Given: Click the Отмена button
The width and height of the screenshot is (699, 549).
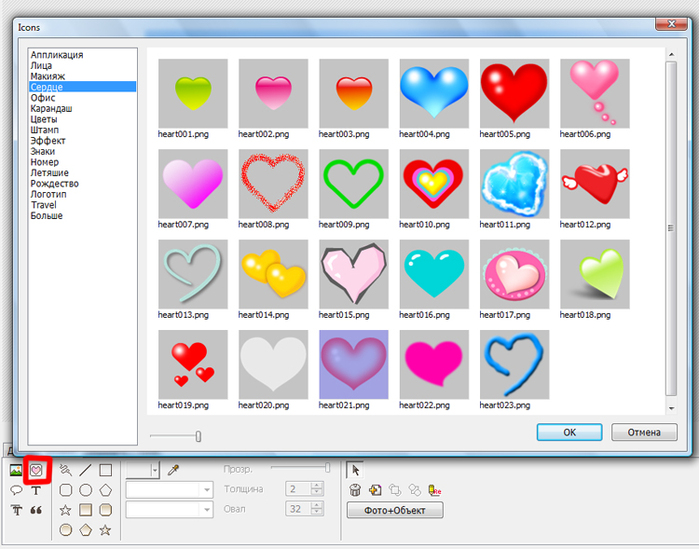Looking at the screenshot, I should [x=644, y=432].
